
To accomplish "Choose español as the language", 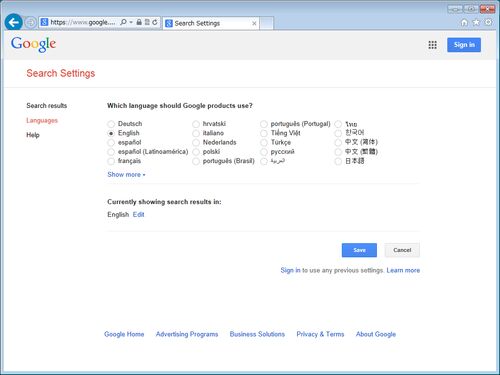I will [x=111, y=143].
